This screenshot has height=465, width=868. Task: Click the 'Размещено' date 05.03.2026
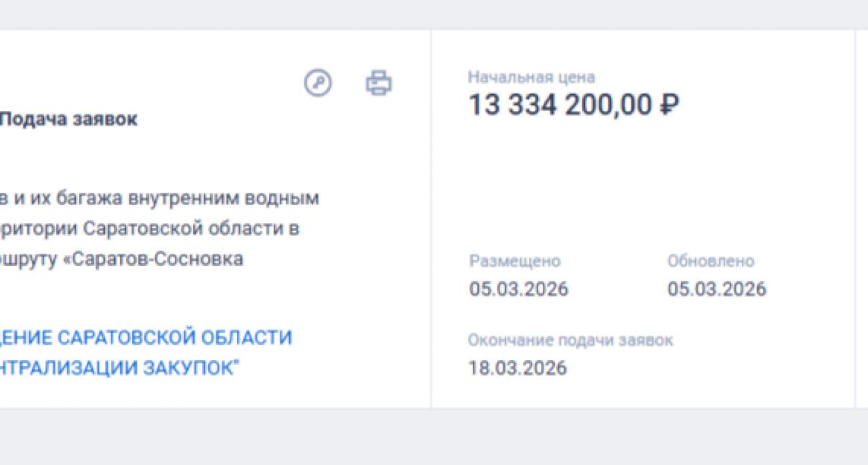[x=518, y=289]
